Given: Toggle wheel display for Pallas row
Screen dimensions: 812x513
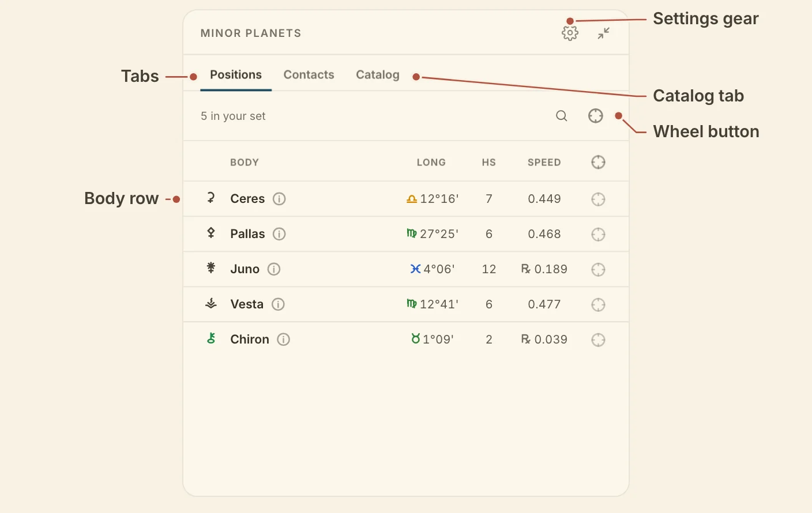Looking at the screenshot, I should [x=598, y=235].
